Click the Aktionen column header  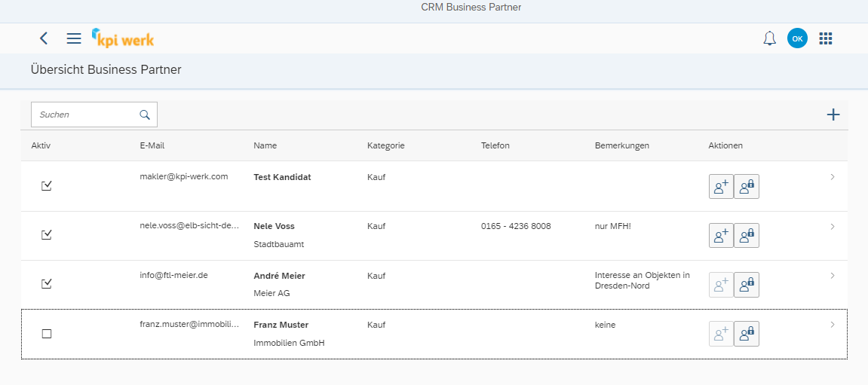(x=725, y=145)
